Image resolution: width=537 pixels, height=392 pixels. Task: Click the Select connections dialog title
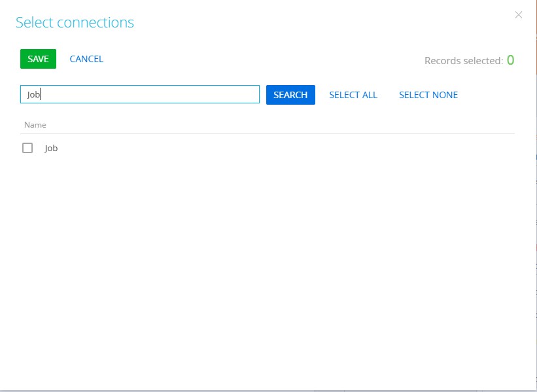[x=75, y=22]
